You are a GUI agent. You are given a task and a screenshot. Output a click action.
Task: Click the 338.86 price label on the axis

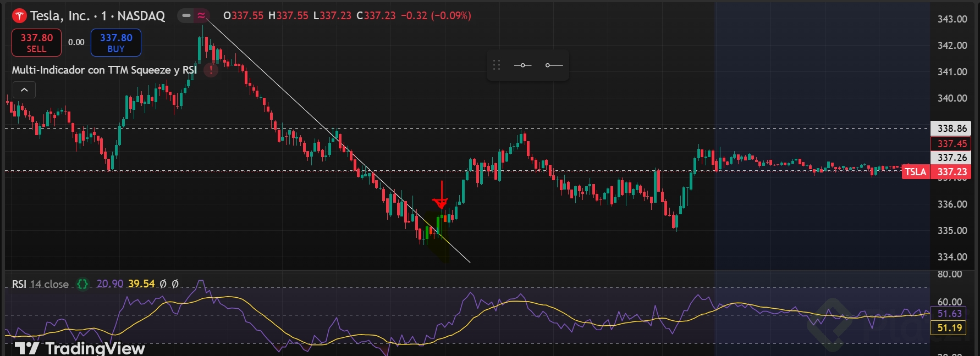(951, 129)
